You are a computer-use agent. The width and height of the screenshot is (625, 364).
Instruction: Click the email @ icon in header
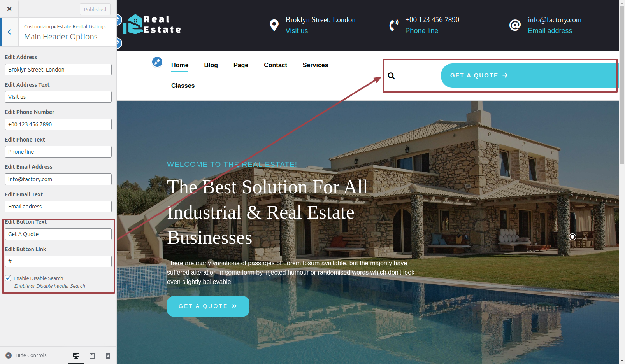(x=515, y=25)
